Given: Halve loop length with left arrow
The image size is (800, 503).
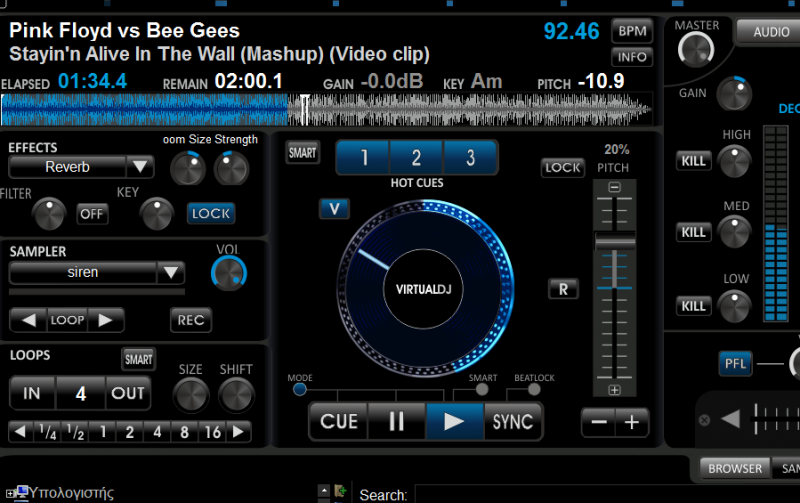Looking at the screenshot, I should click(20, 432).
